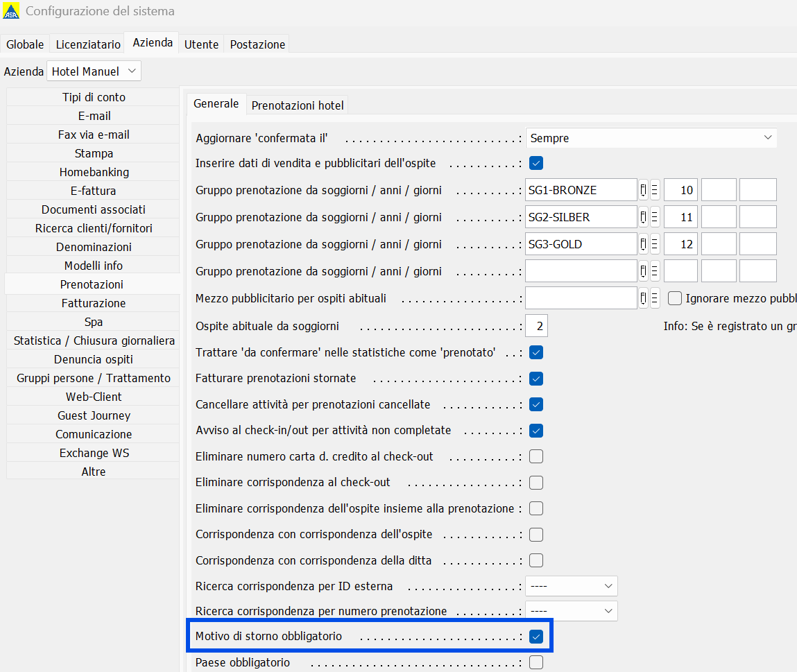Open the list icon next to SG1-BRONZE
This screenshot has width=797, height=672.
pyautogui.click(x=655, y=190)
